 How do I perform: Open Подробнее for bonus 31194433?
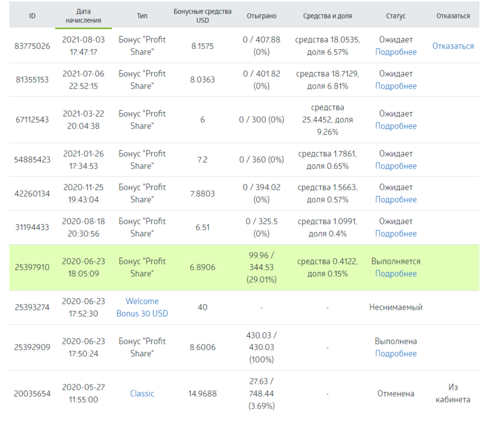(x=396, y=233)
